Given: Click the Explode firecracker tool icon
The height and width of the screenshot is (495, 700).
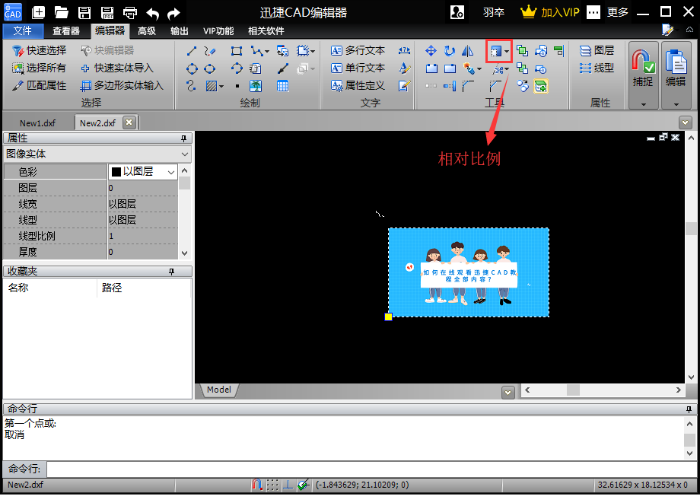Looking at the screenshot, I should (x=469, y=69).
